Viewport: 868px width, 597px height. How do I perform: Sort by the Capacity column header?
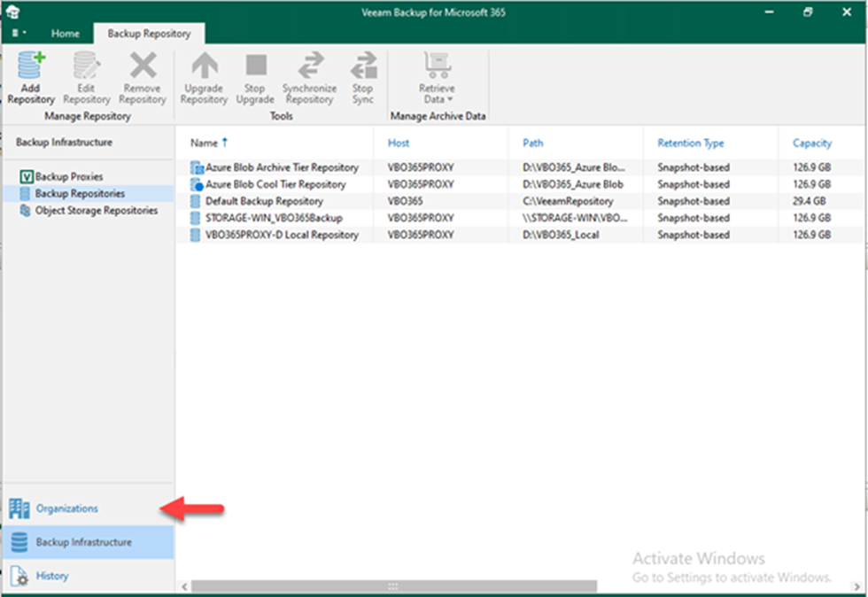(x=812, y=143)
